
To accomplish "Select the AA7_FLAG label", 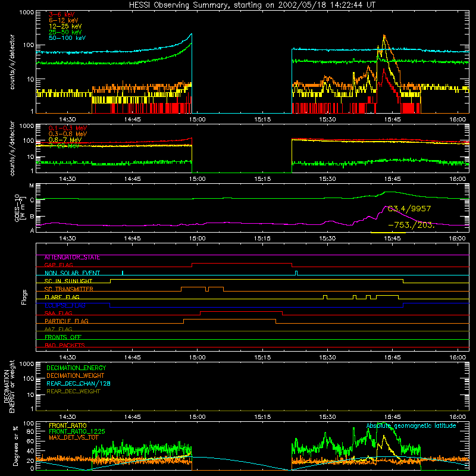I will pyautogui.click(x=58, y=329).
